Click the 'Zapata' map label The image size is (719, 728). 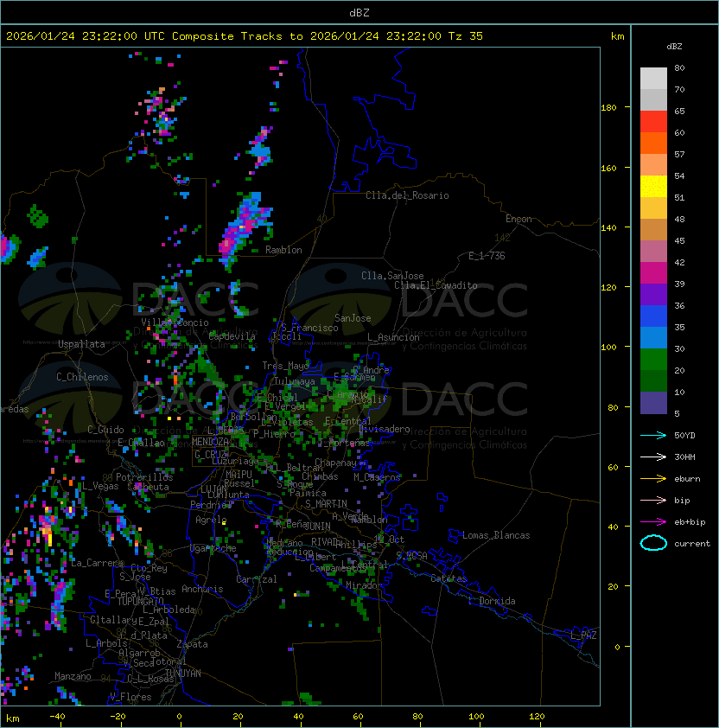192,644
